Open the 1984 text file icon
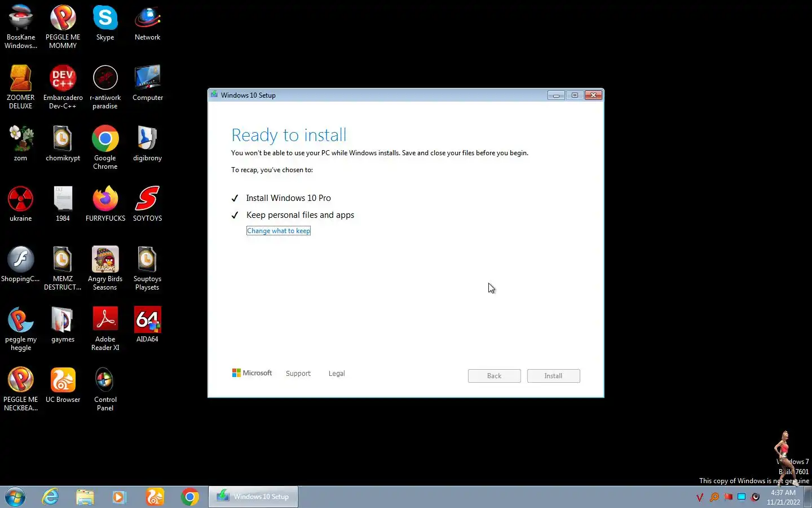The width and height of the screenshot is (812, 508). [x=63, y=204]
